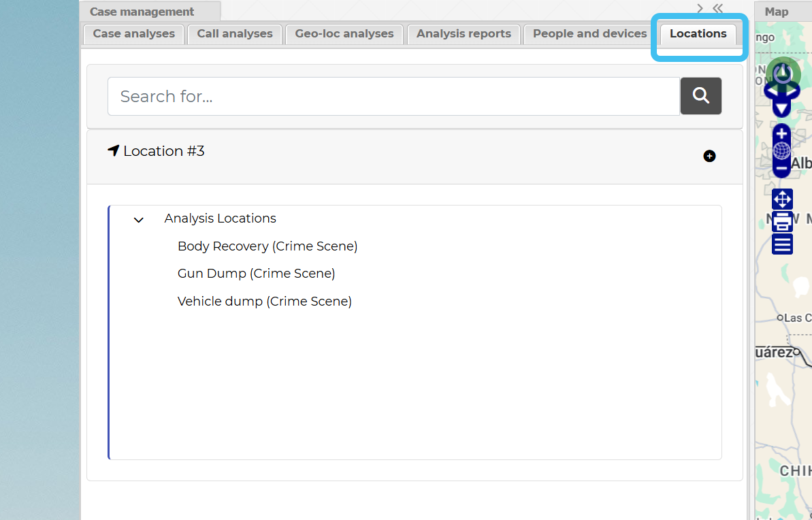The image size is (812, 520).
Task: Click the map zoom in plus button
Action: (x=781, y=133)
